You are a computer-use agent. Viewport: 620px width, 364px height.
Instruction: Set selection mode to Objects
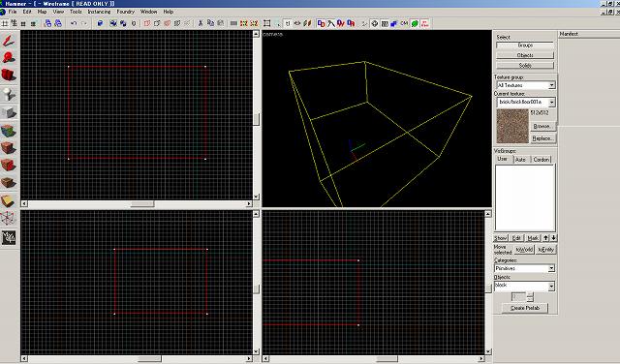(x=525, y=55)
